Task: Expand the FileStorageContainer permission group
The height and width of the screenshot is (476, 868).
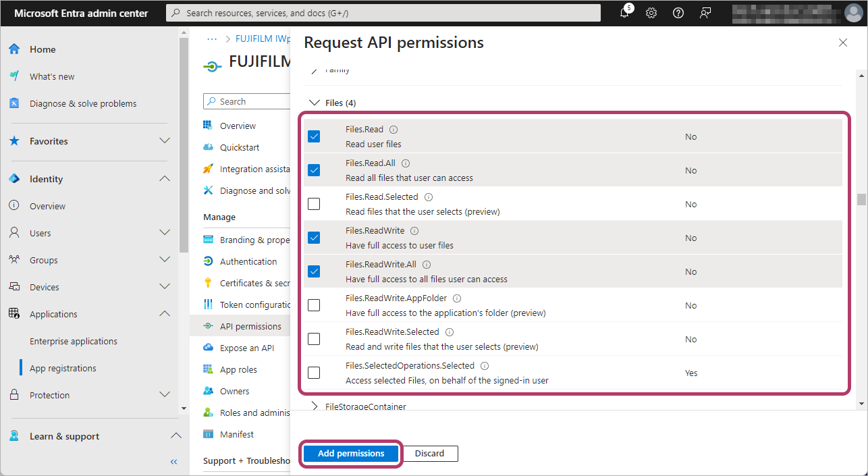Action: click(314, 406)
